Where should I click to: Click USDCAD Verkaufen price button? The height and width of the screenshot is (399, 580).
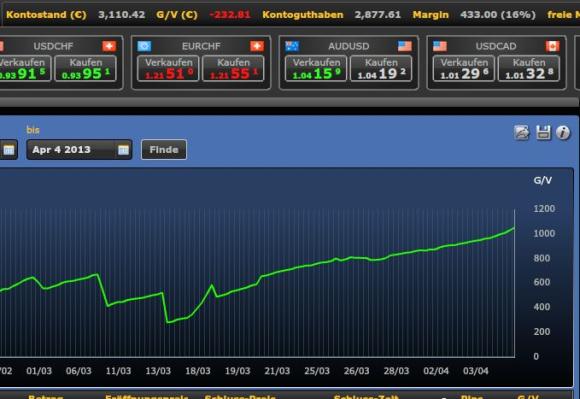pos(464,68)
